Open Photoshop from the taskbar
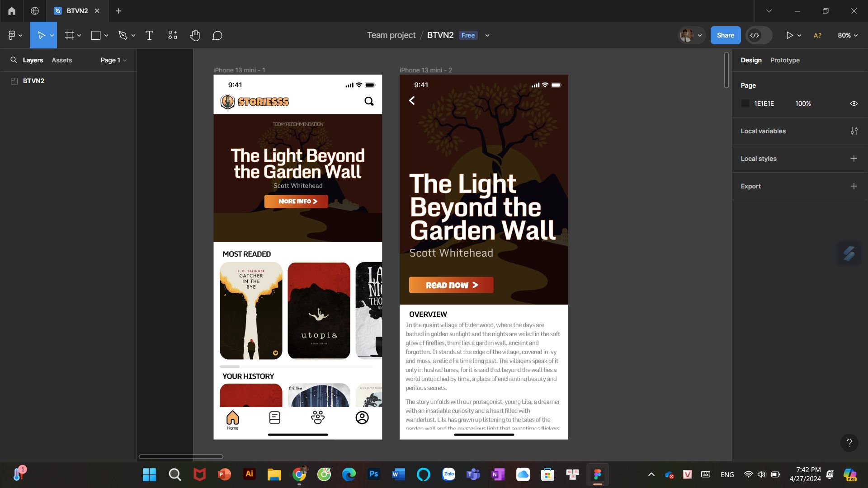This screenshot has height=488, width=868. click(x=374, y=474)
